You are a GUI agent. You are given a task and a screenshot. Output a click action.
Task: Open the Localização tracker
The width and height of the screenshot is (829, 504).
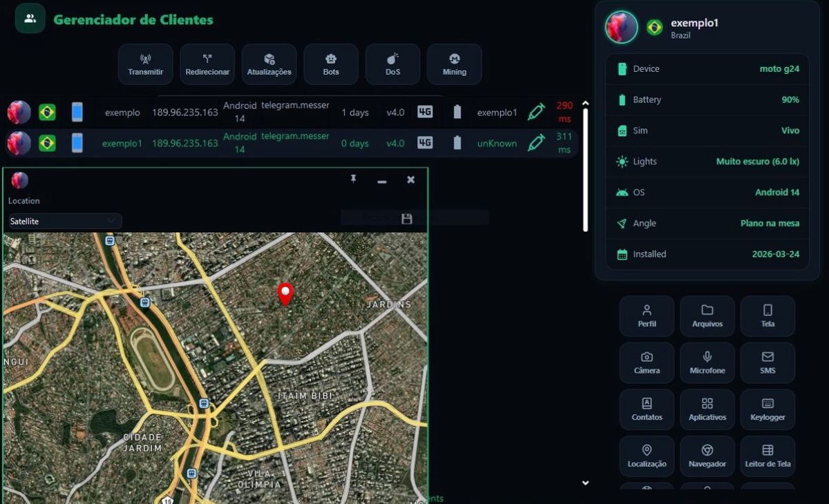647,456
